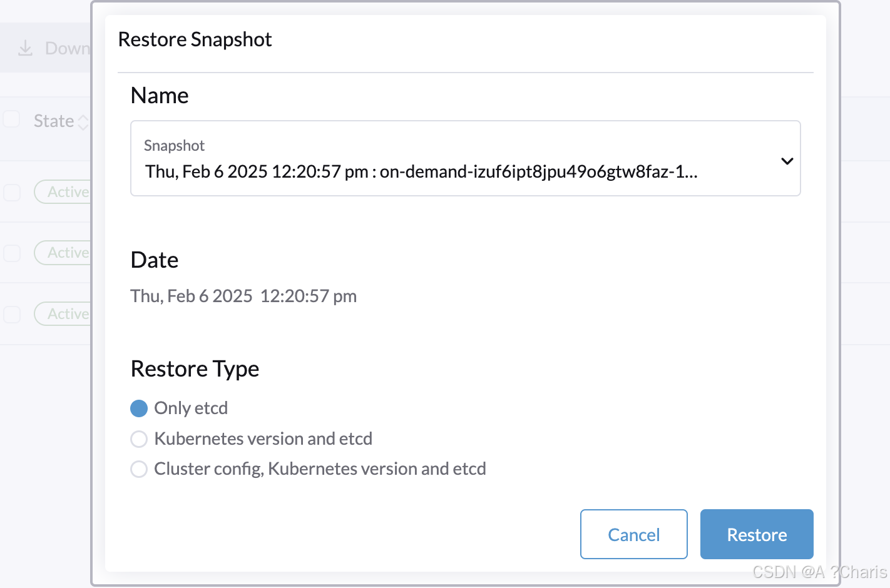This screenshot has height=588, width=890.
Task: Check the first Active row checkbox
Action: pyautogui.click(x=12, y=192)
